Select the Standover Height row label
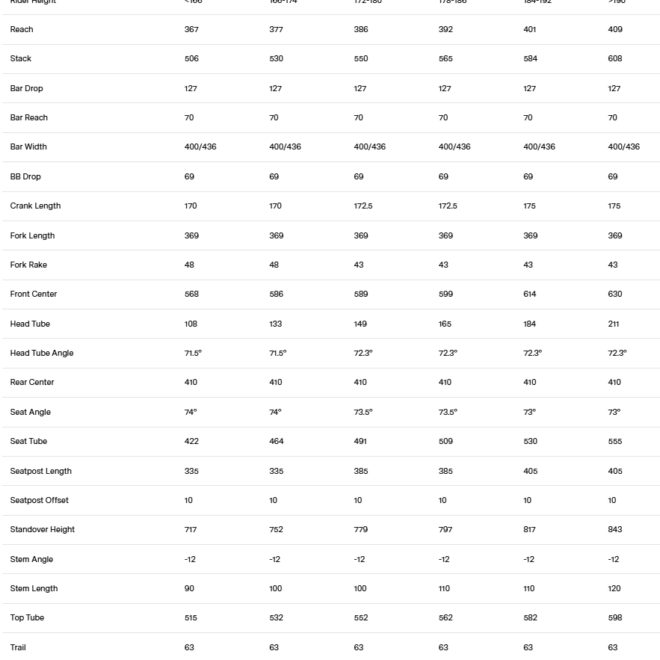The width and height of the screenshot is (660, 660). tap(42, 530)
